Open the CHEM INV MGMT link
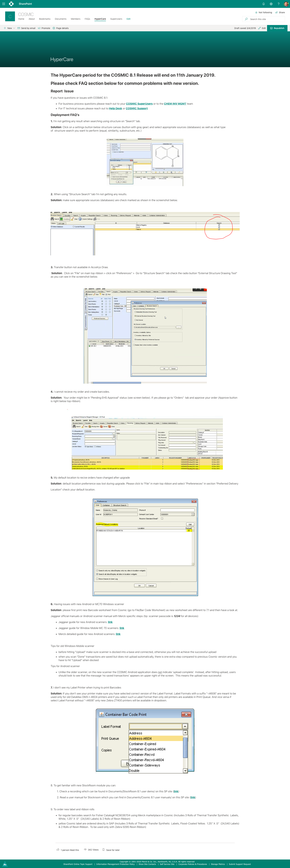 click(x=175, y=104)
